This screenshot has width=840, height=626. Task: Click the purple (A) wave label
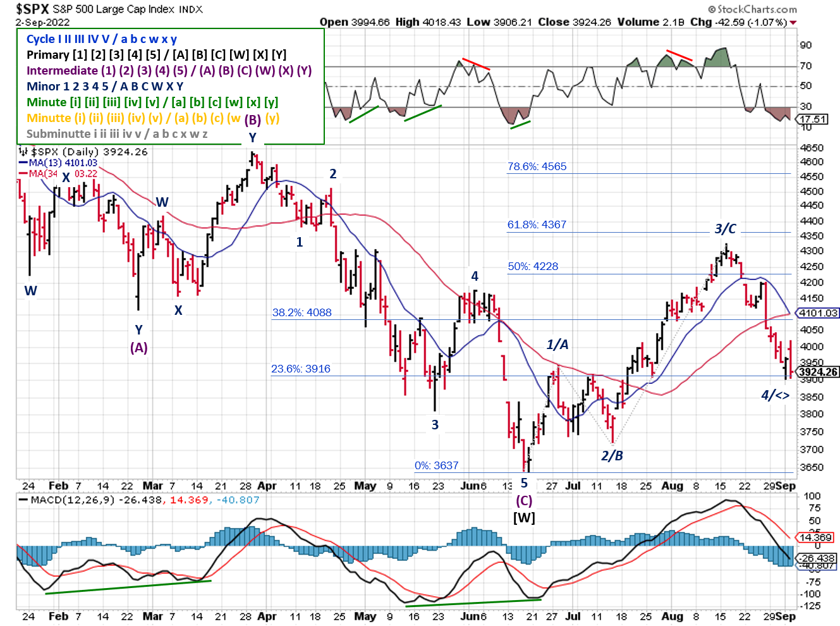[139, 348]
